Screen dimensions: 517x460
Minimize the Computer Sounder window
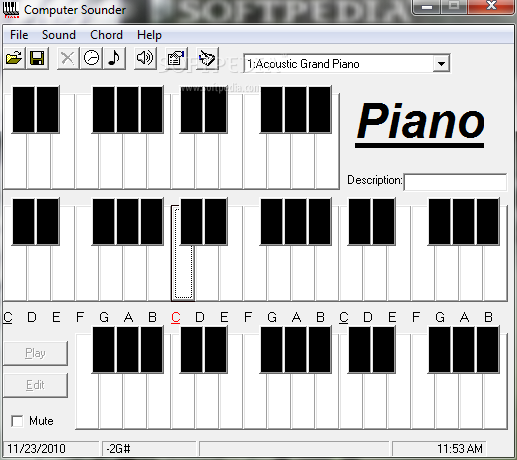tap(427, 7)
